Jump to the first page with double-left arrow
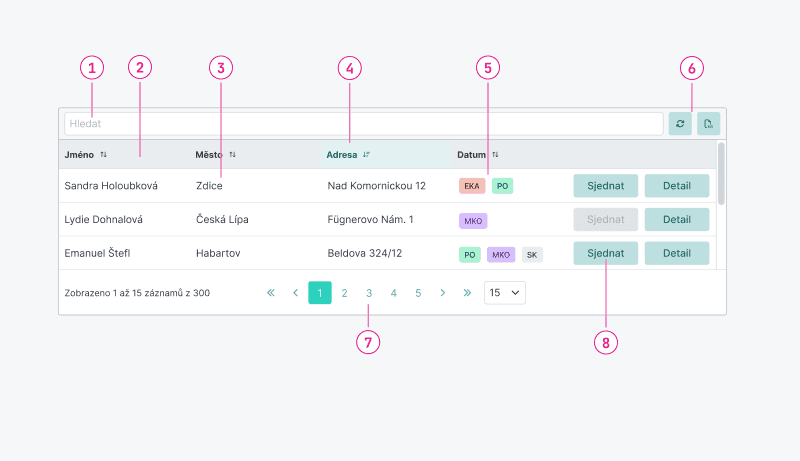800x461 pixels. (x=270, y=293)
